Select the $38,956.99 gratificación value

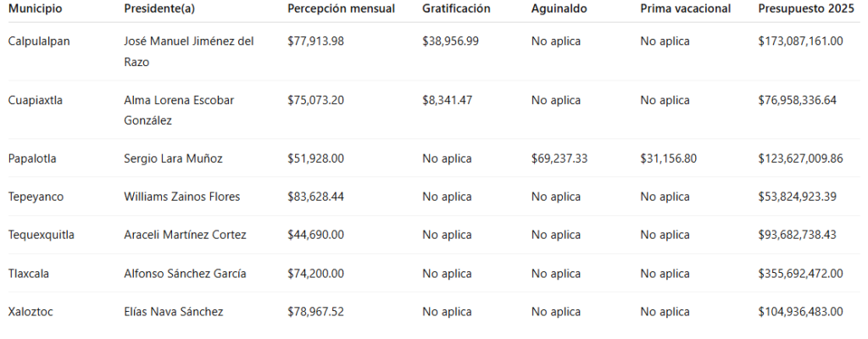[451, 42]
